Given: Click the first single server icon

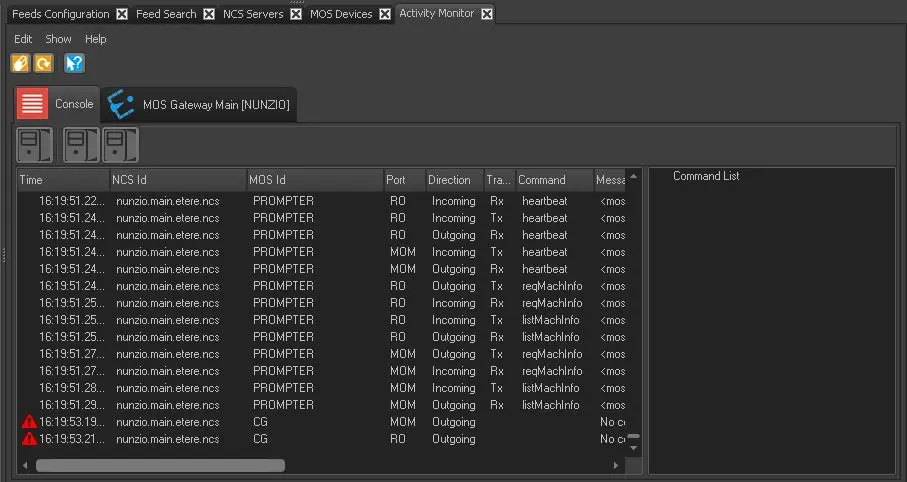Looking at the screenshot, I should click(34, 145).
